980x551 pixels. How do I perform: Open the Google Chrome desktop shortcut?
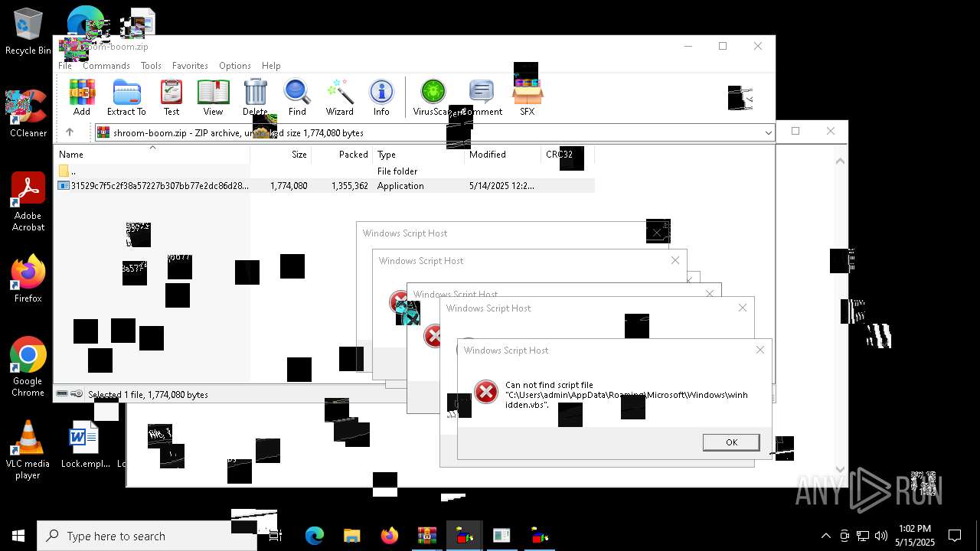tap(28, 367)
